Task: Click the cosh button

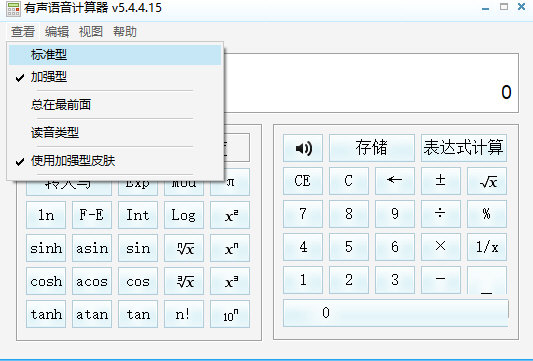Action: click(x=46, y=281)
